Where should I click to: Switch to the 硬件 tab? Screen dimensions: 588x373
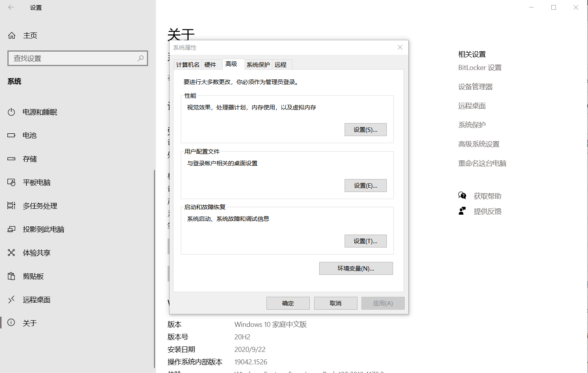click(210, 65)
